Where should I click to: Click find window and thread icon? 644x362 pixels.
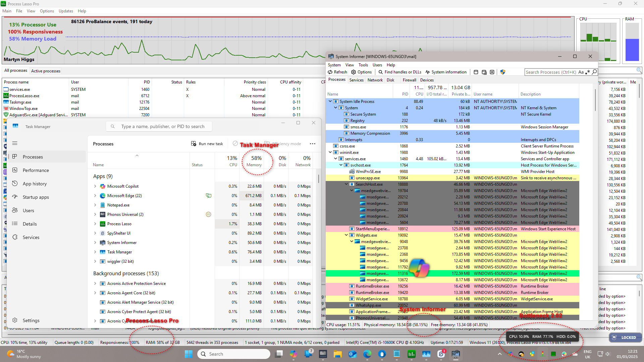484,72
